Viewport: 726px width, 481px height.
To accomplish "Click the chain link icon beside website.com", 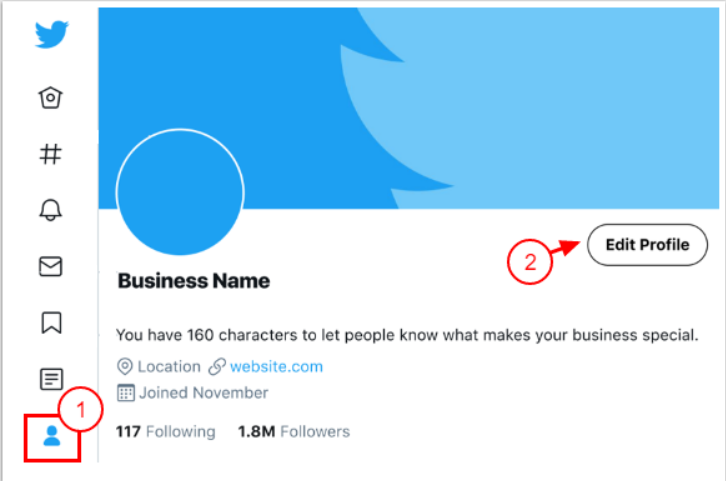I will pos(217,367).
